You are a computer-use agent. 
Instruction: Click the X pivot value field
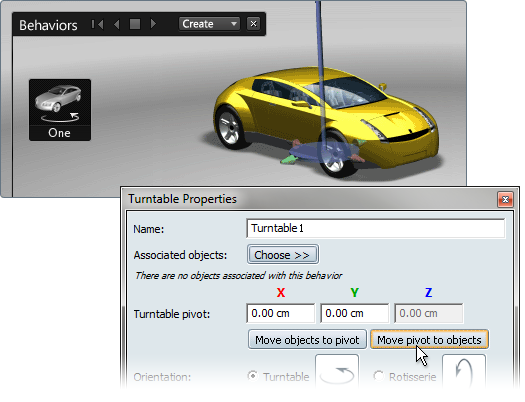click(281, 313)
